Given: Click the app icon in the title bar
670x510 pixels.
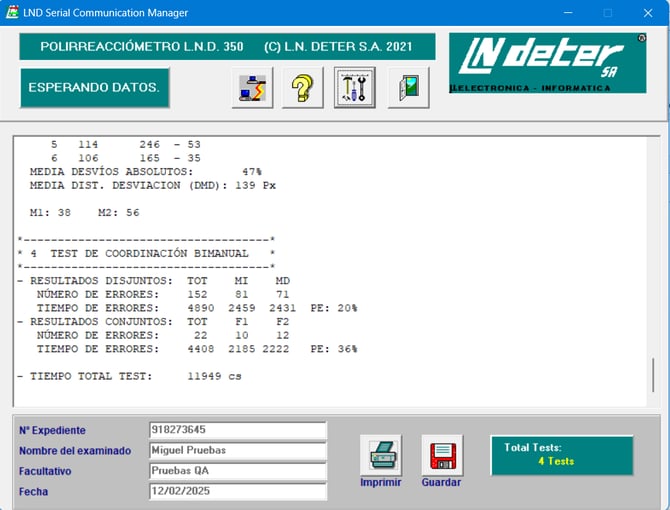Looking at the screenshot, I should [11, 13].
